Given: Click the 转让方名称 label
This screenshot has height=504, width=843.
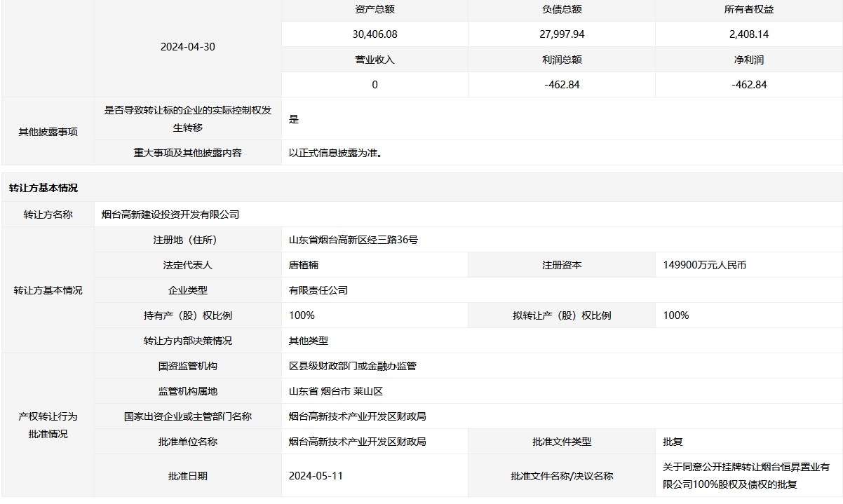Looking at the screenshot, I should click(x=48, y=214).
